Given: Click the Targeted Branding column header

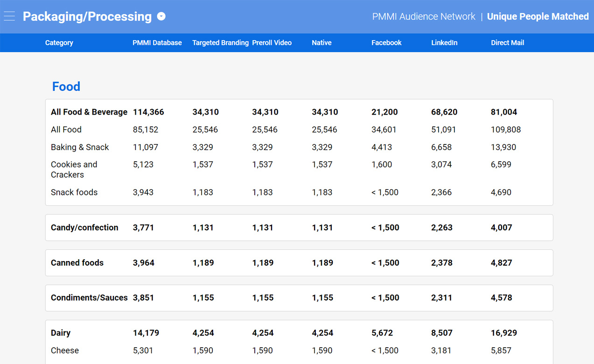Looking at the screenshot, I should (x=220, y=43).
